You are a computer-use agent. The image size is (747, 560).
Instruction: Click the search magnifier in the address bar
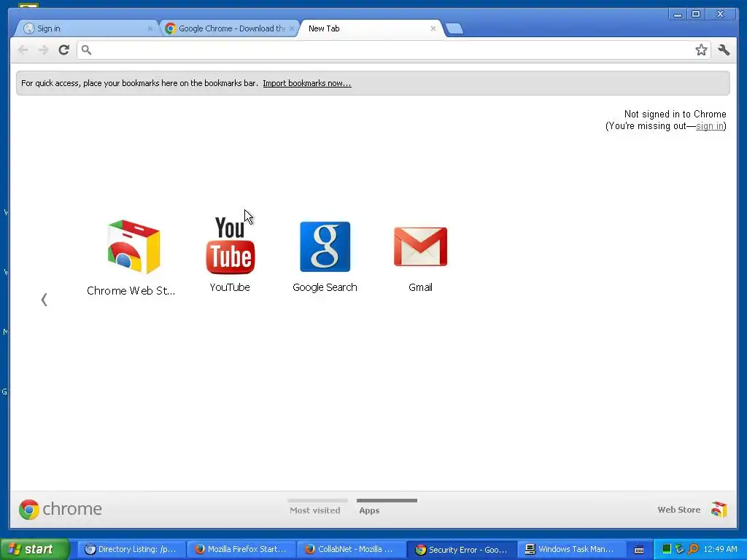(86, 50)
